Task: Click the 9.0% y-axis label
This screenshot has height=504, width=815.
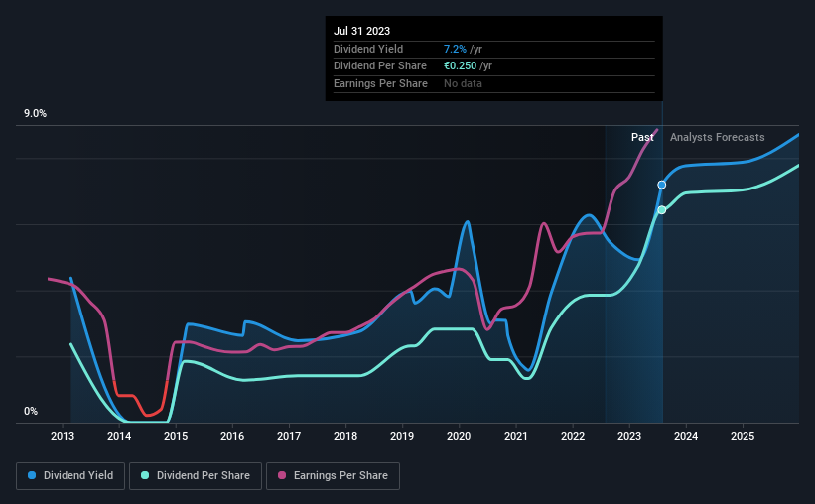Action: click(x=36, y=113)
